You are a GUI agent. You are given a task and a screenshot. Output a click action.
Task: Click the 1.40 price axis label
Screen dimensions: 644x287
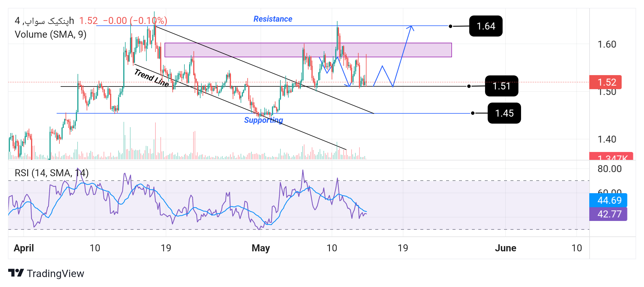(x=607, y=139)
